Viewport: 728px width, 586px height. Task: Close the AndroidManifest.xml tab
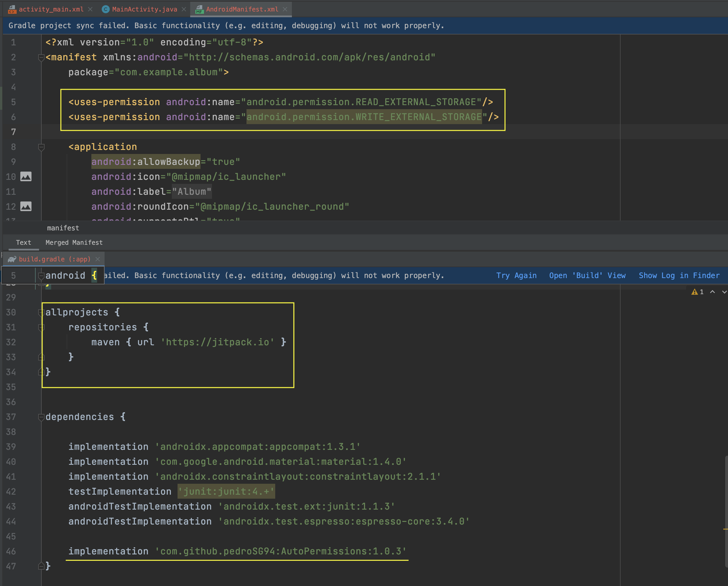tap(285, 9)
